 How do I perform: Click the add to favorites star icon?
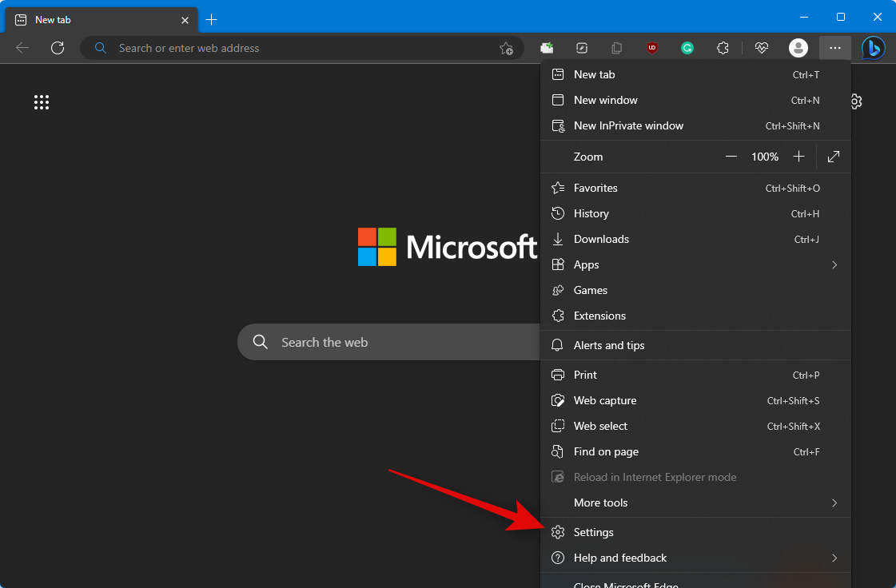506,48
